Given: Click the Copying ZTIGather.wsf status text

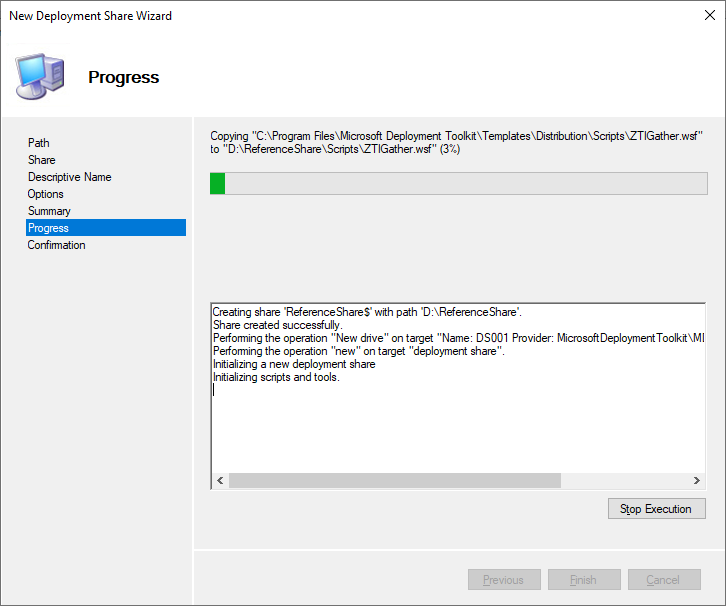Looking at the screenshot, I should click(x=457, y=143).
